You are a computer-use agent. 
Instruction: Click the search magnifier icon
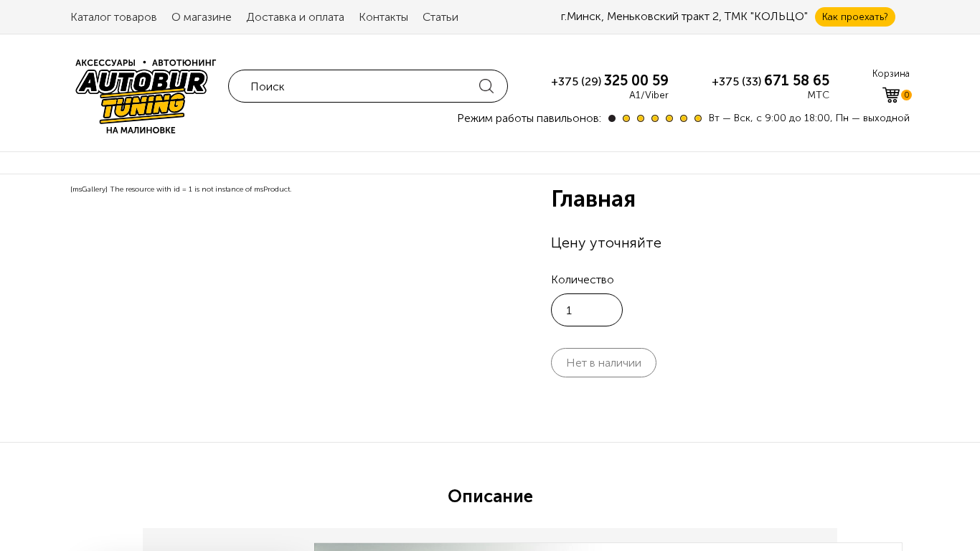[x=486, y=86]
